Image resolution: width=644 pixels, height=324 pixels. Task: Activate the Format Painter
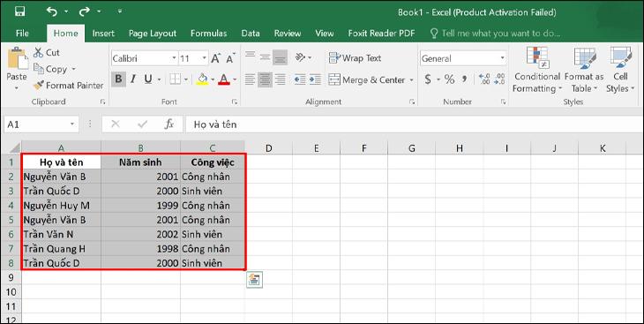pyautogui.click(x=68, y=85)
